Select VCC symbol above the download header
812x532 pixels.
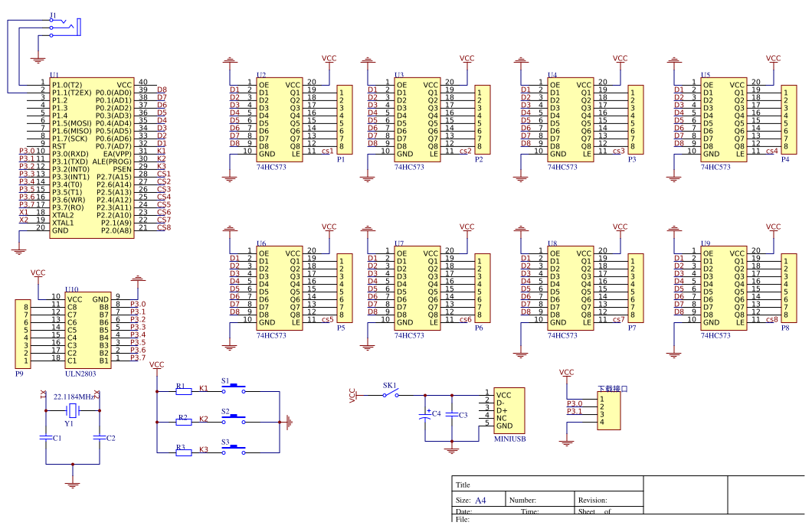point(567,376)
